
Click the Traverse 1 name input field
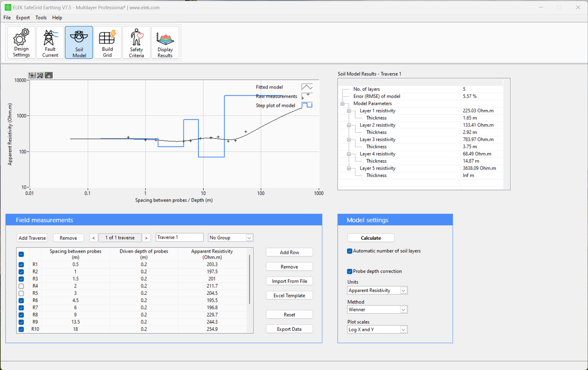pyautogui.click(x=180, y=237)
